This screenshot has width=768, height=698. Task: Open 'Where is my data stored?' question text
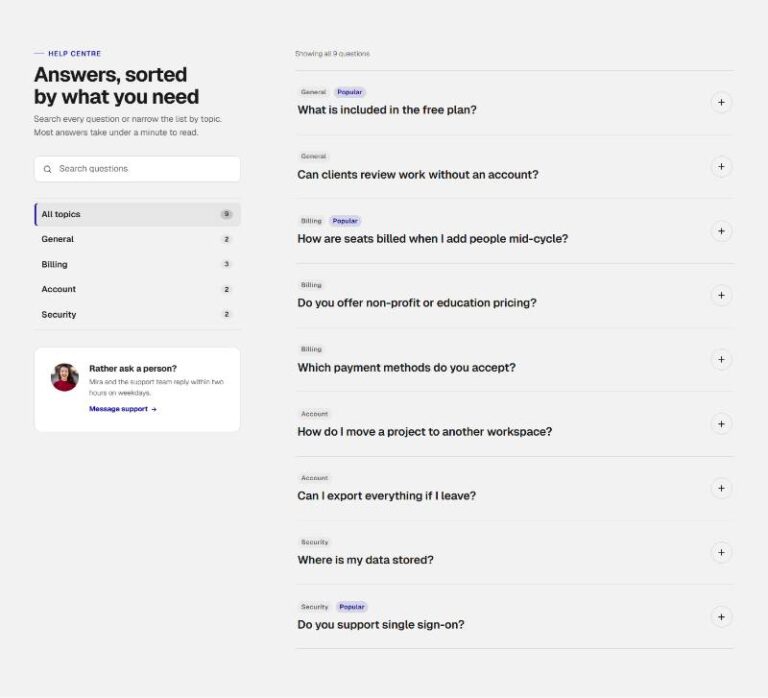pos(365,560)
